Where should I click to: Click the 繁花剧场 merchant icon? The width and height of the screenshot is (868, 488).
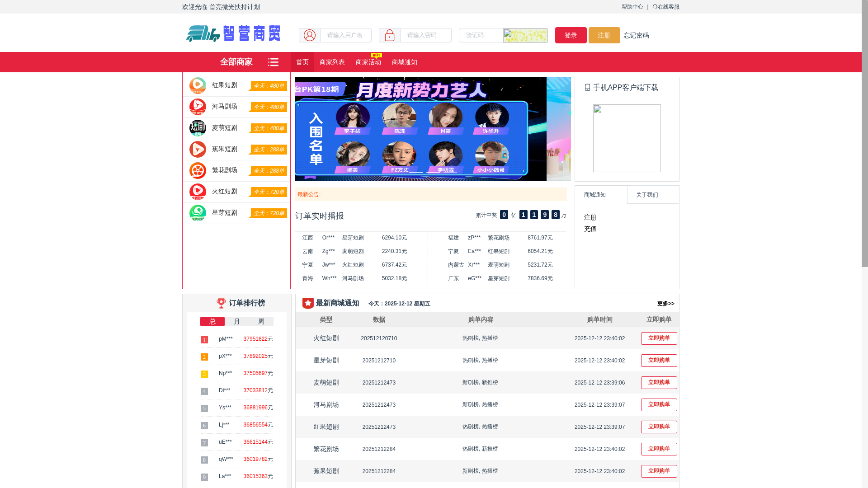tap(198, 170)
